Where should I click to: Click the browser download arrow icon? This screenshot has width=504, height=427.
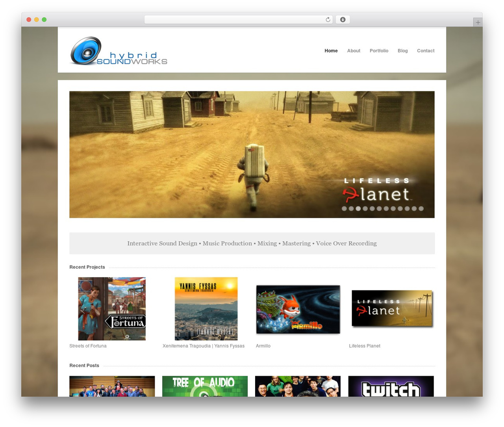[x=343, y=20]
